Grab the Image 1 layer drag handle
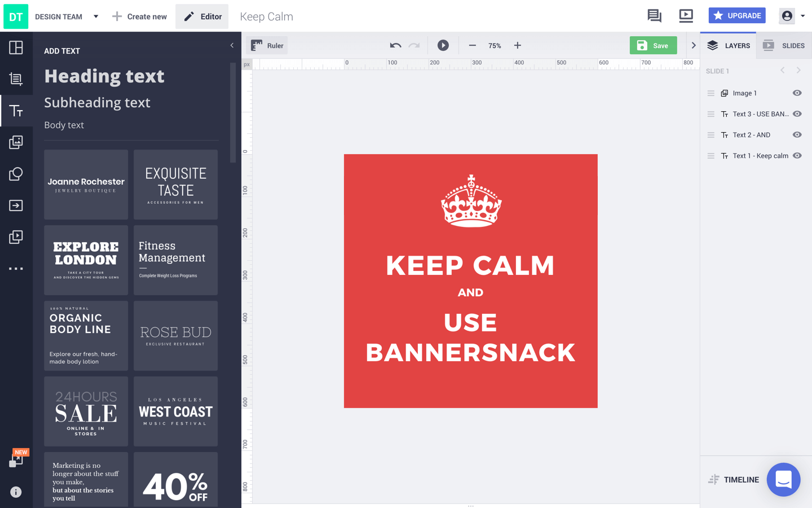 coord(710,93)
